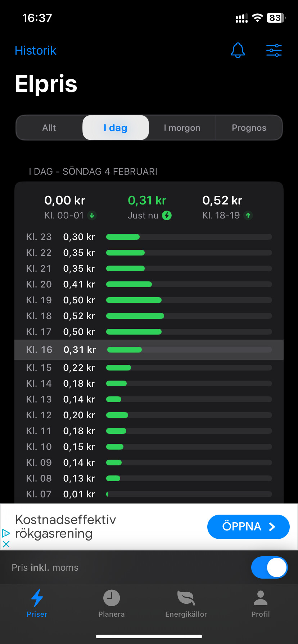
Task: Tap the green up arrow by Kl. 18-19
Action: tap(248, 216)
